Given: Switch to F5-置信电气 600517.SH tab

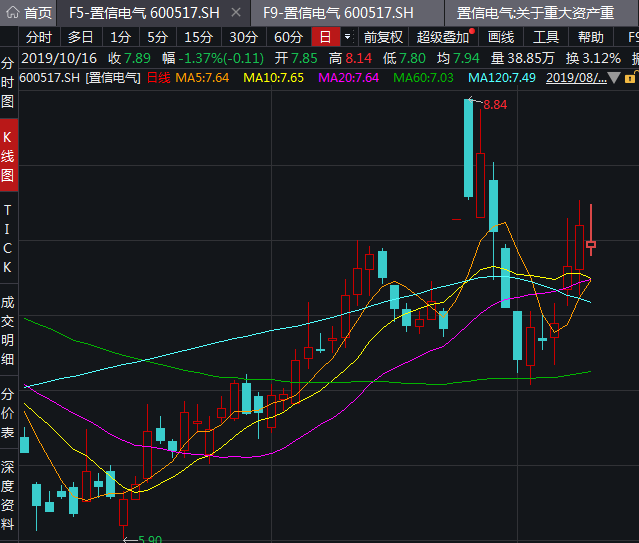Looking at the screenshot, I should pos(144,13).
